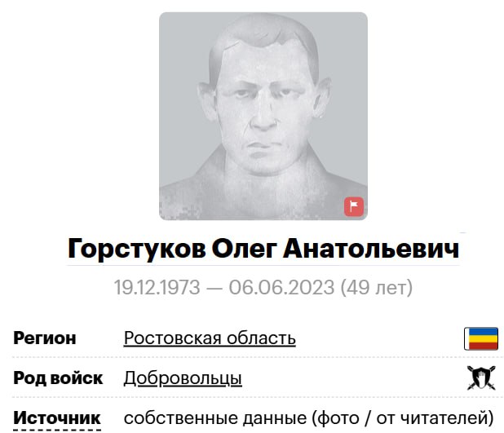Click the source text собственные данные
504x433 pixels.
point(215,418)
